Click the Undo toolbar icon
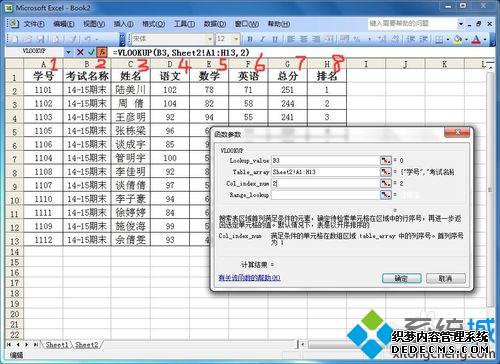This screenshot has width=500, height=364. (87, 39)
